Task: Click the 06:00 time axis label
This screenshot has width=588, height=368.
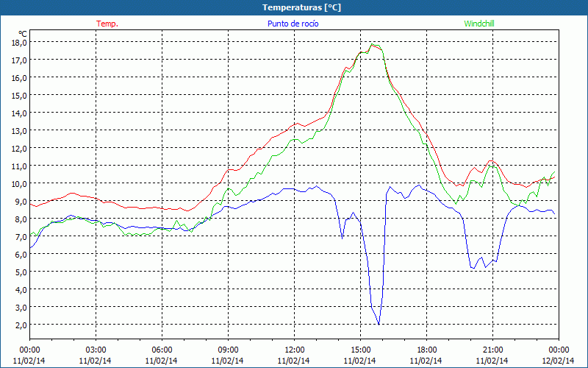Action: pyautogui.click(x=162, y=350)
